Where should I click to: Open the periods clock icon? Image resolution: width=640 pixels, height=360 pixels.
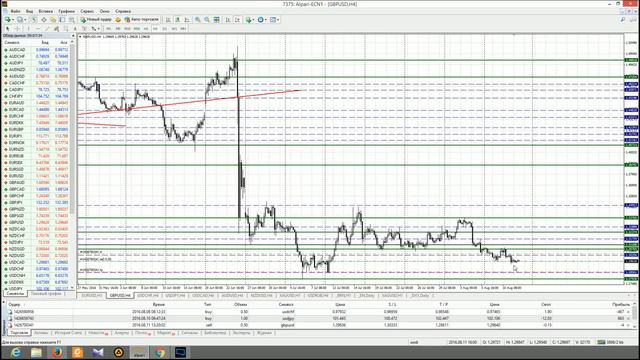pyautogui.click(x=260, y=20)
